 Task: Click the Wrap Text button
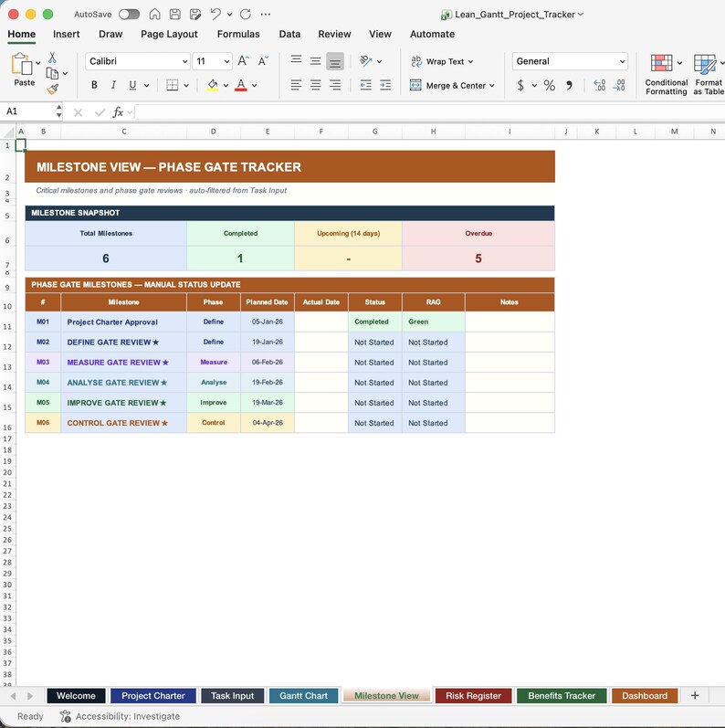(x=442, y=61)
